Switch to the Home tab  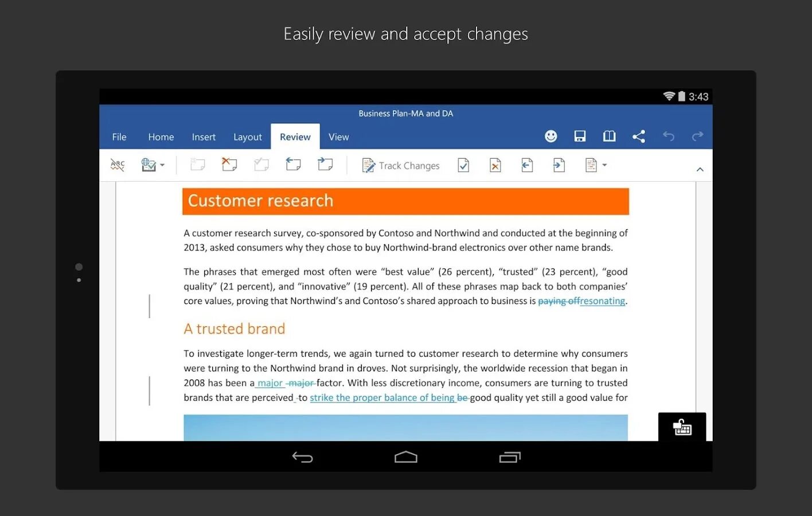point(161,137)
